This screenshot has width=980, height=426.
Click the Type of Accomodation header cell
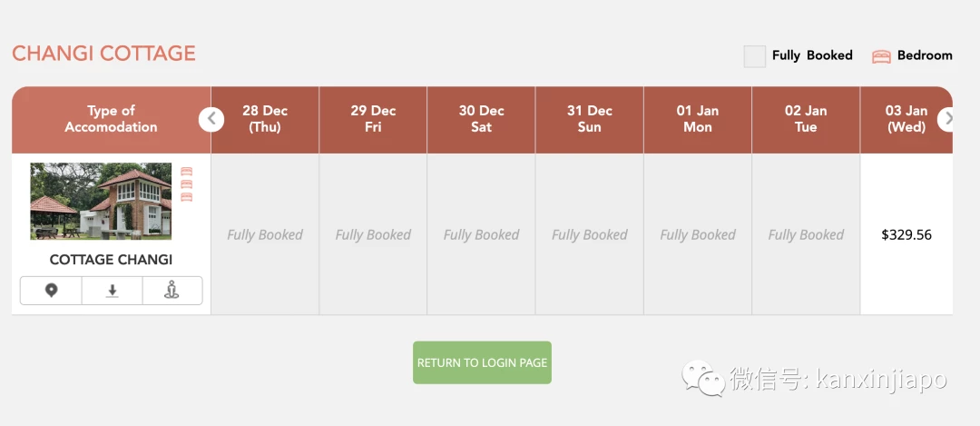coord(112,120)
